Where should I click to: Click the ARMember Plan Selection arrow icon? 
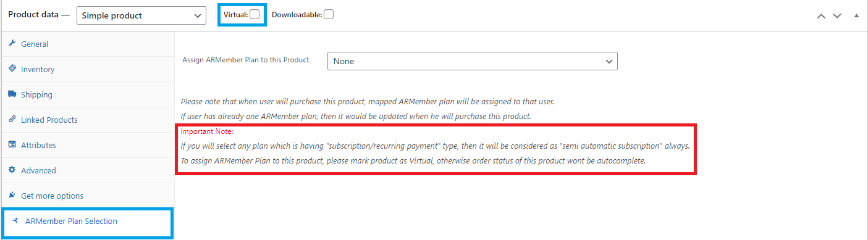[x=15, y=221]
